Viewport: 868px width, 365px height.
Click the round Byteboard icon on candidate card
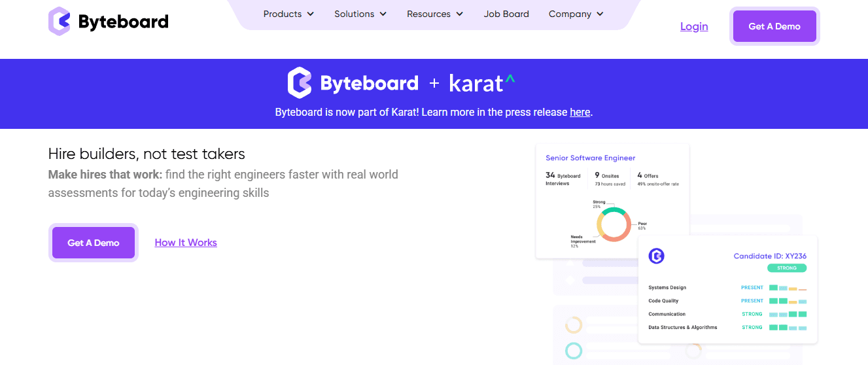pyautogui.click(x=656, y=256)
